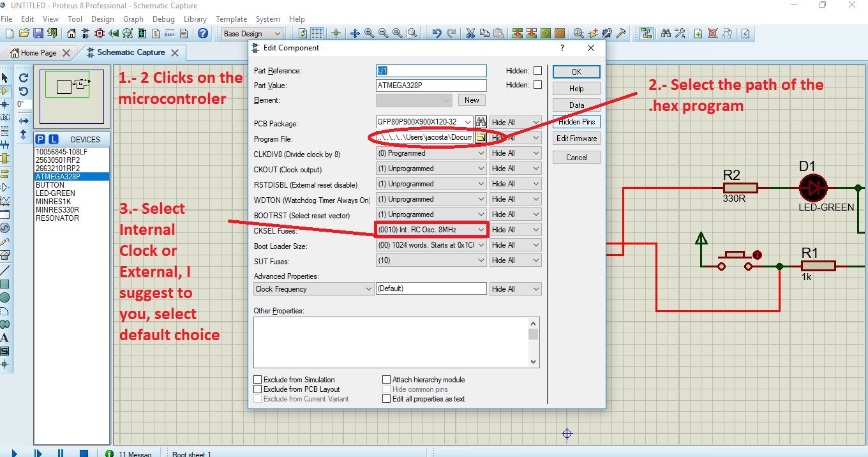Select the arrow Selection Mode tool
Viewport: 868px width, 457px height.
pyautogui.click(x=5, y=77)
